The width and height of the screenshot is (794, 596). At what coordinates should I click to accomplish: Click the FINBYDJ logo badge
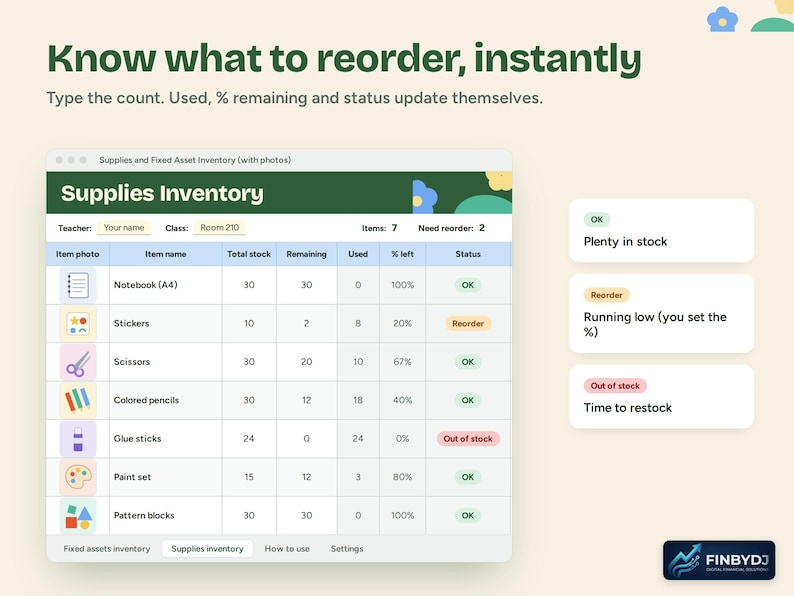[x=719, y=560]
